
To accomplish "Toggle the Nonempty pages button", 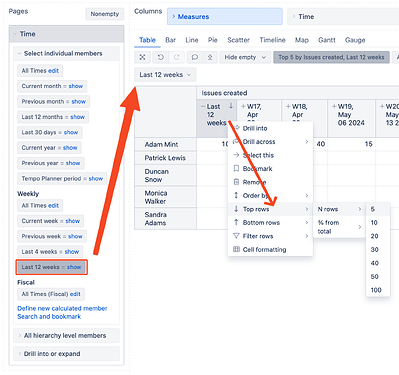I will [105, 14].
